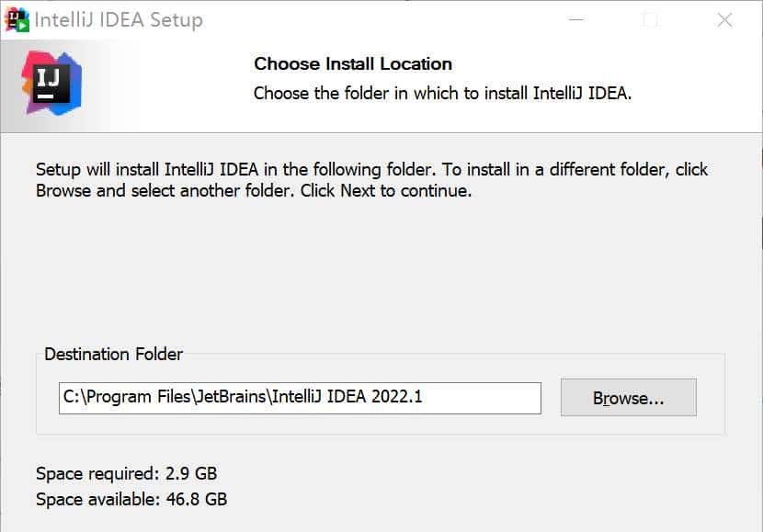Click the "Space required: 2.9 GB" text
763x532 pixels.
[126, 474]
